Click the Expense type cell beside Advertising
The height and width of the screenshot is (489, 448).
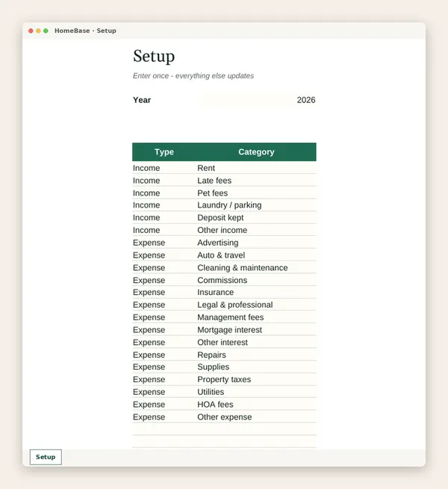[x=164, y=243]
